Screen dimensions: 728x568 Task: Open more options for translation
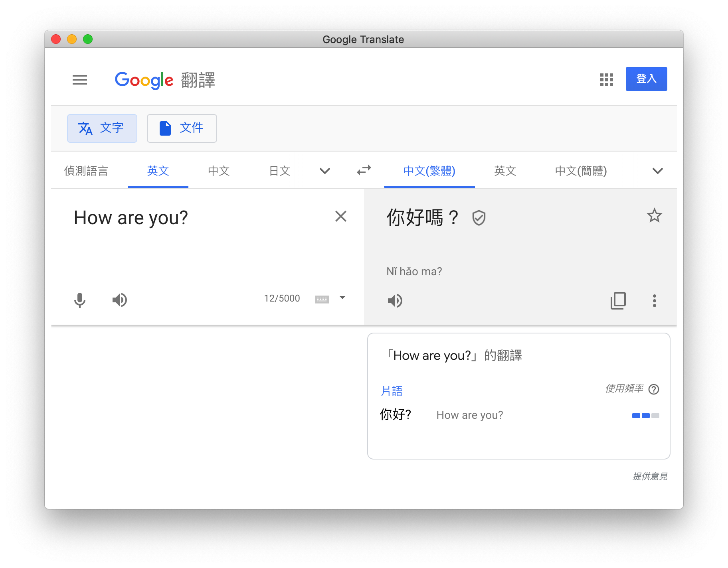tap(654, 300)
